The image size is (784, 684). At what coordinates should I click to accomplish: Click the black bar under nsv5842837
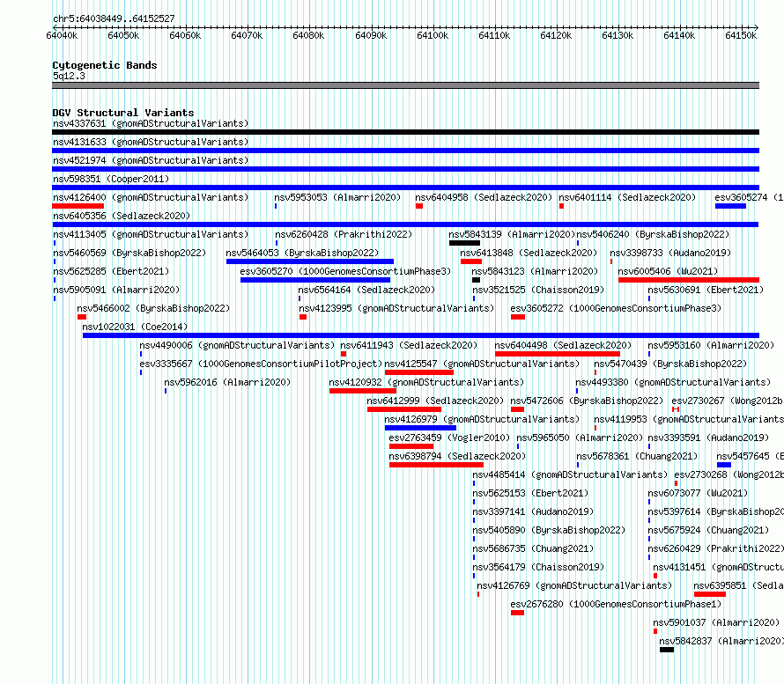[x=667, y=650]
